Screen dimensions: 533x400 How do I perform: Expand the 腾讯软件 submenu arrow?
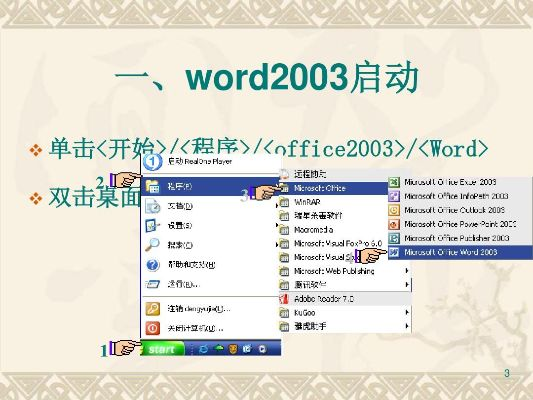coord(407,285)
